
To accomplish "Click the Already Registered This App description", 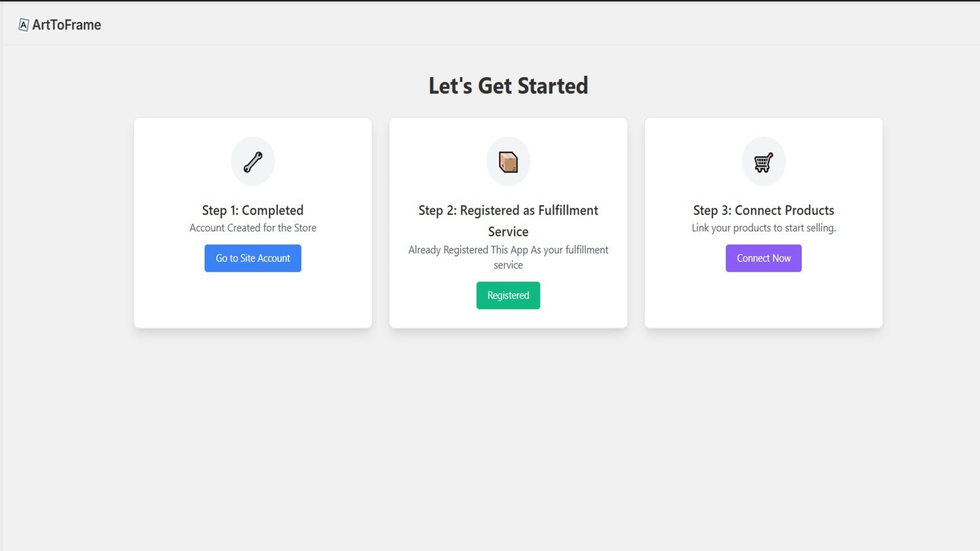I will coord(508,257).
